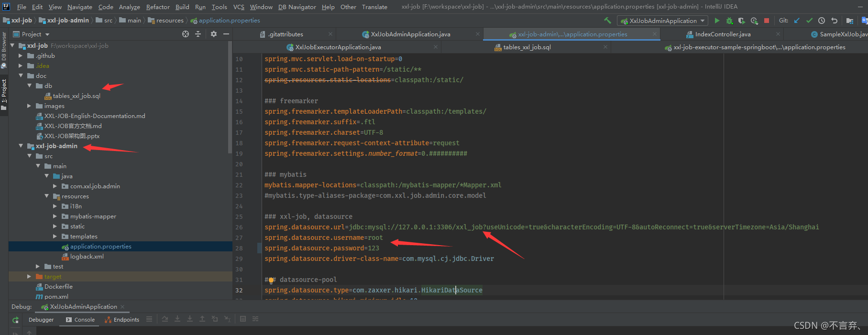Click the Trace Current Stream Chain icon

coord(255,319)
